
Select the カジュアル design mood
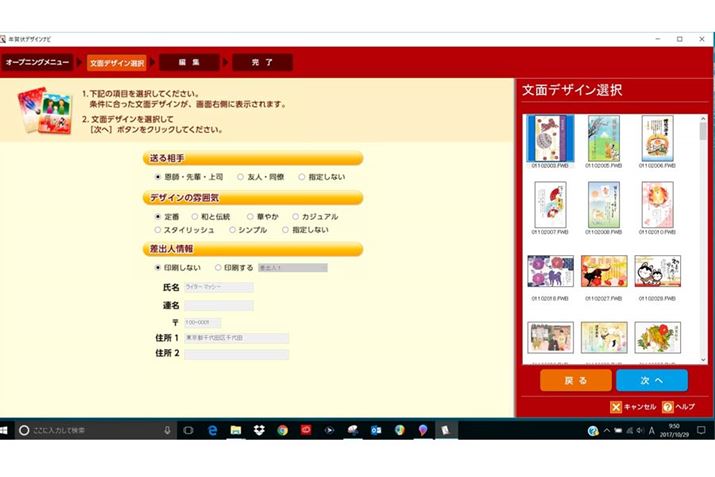[295, 217]
